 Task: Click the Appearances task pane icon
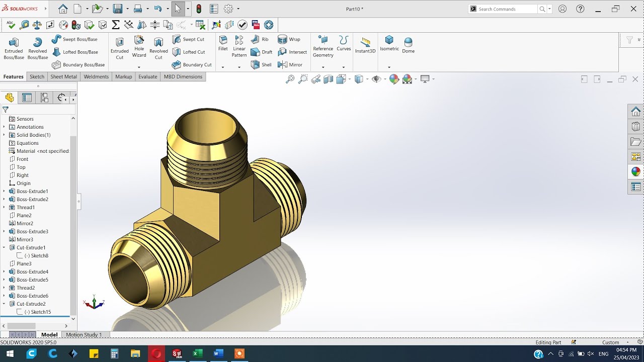click(636, 171)
